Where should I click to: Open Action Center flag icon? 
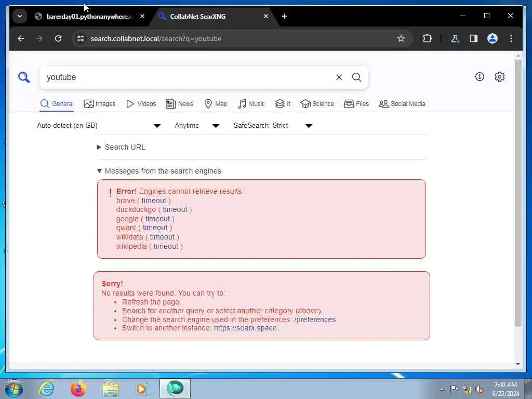tap(454, 389)
